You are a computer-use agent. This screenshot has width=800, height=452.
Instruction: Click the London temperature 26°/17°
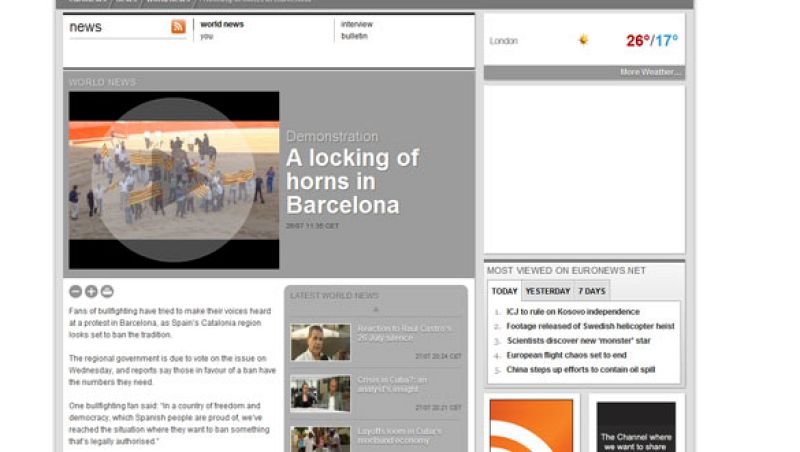click(652, 40)
